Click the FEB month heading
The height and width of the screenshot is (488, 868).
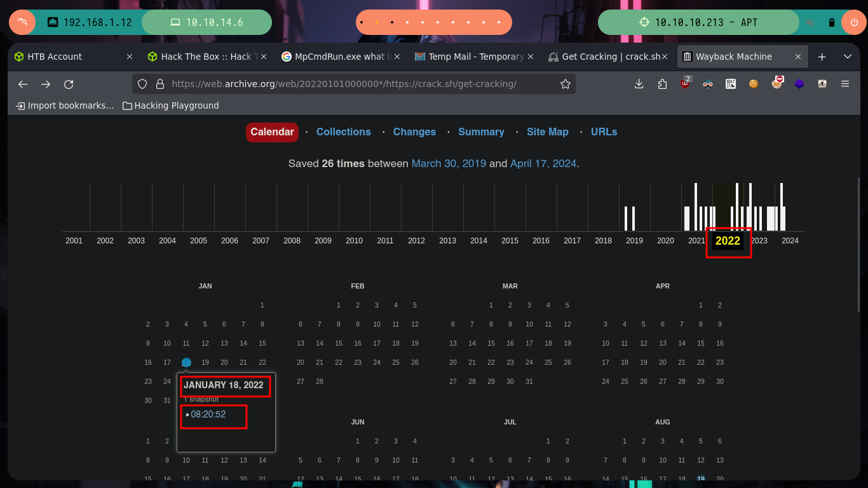358,286
